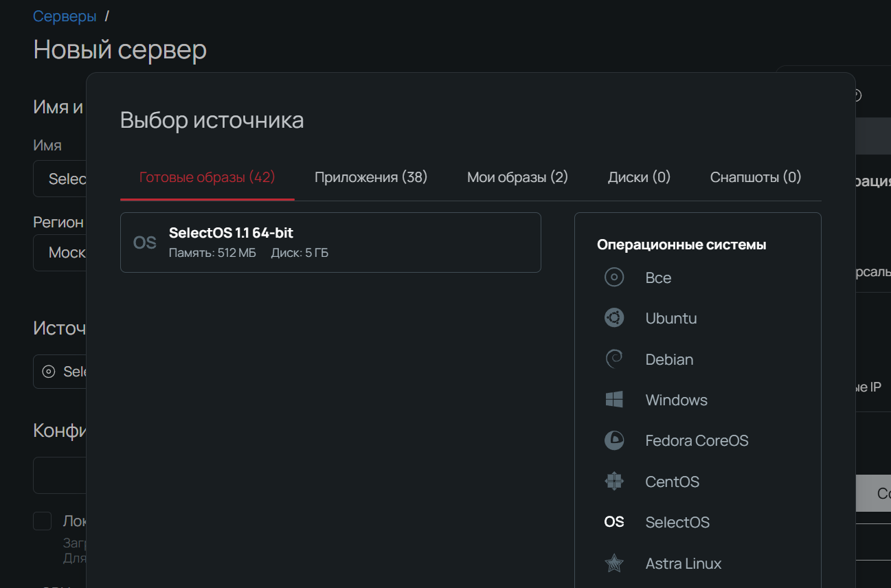The height and width of the screenshot is (588, 891).
Task: Click the Astra Linux star icon
Action: coord(613,563)
